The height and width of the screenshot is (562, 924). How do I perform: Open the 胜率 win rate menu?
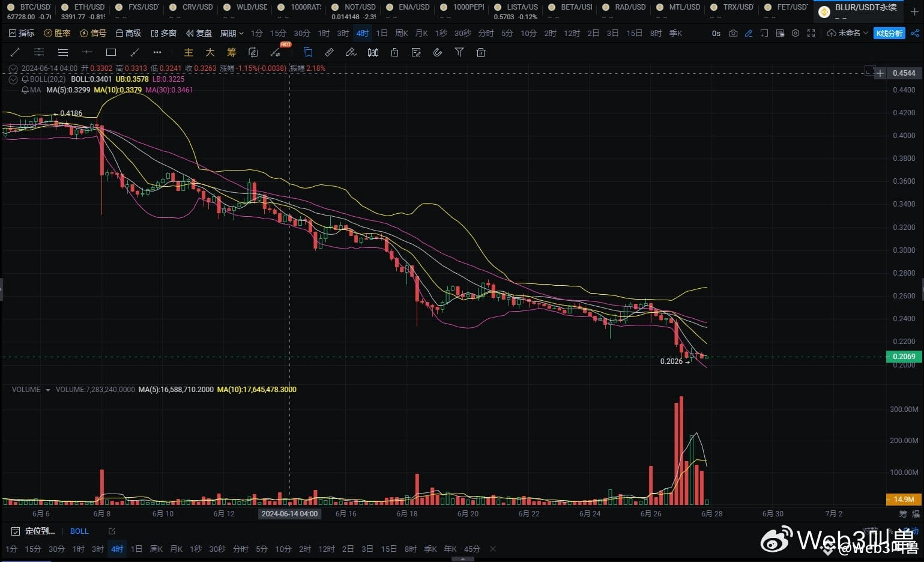(x=58, y=33)
